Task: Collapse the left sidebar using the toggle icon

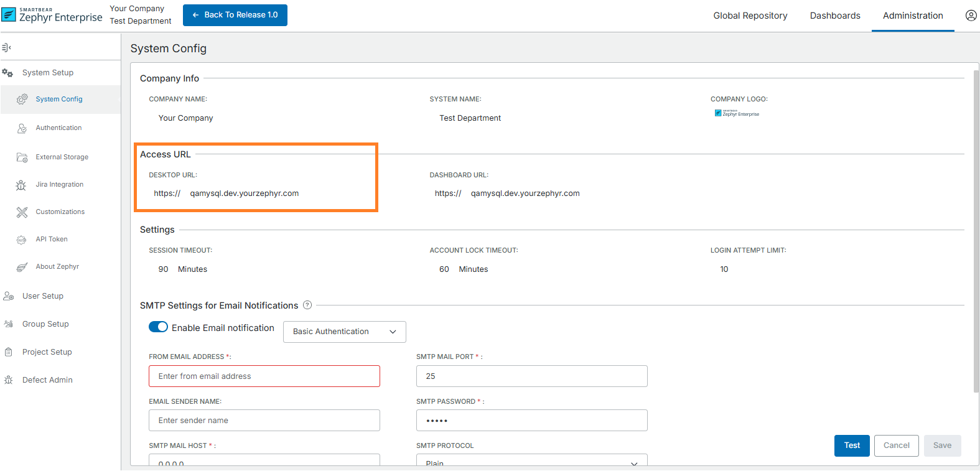Action: pos(7,47)
